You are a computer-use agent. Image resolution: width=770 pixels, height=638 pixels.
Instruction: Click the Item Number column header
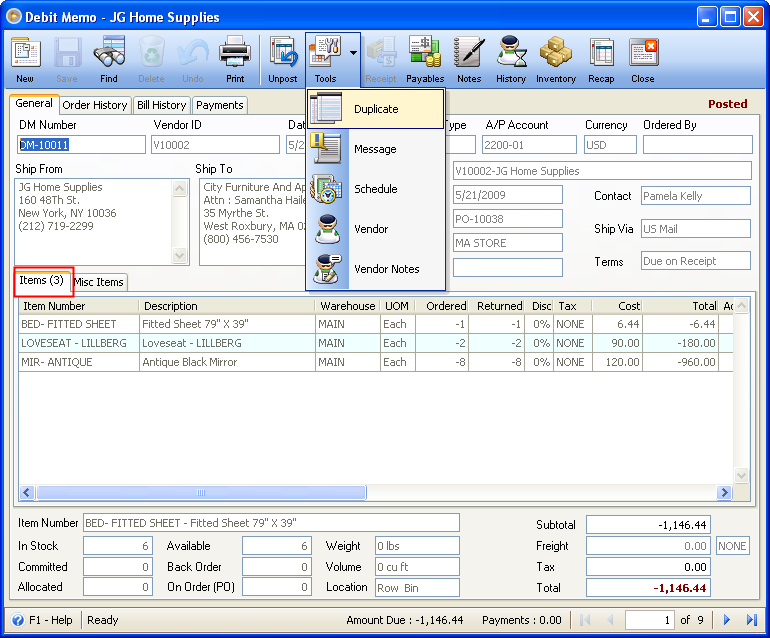click(x=79, y=306)
